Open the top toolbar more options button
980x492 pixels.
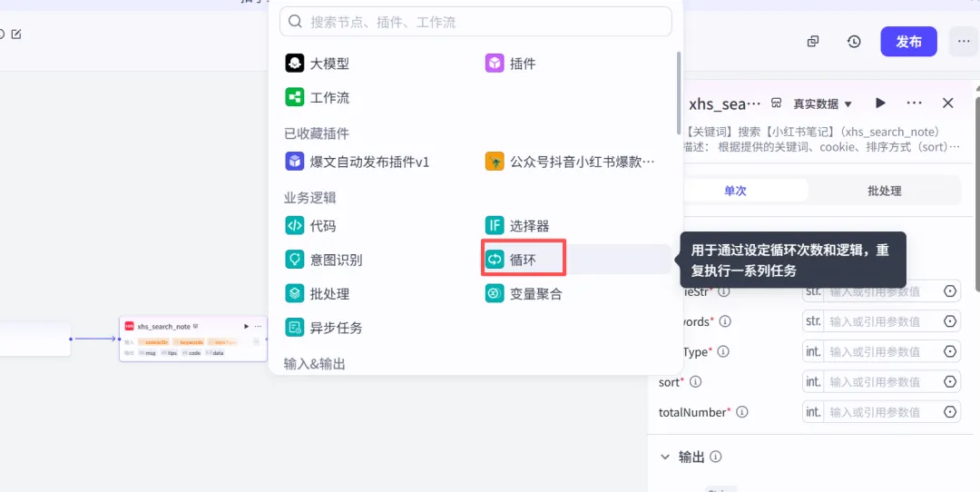962,41
